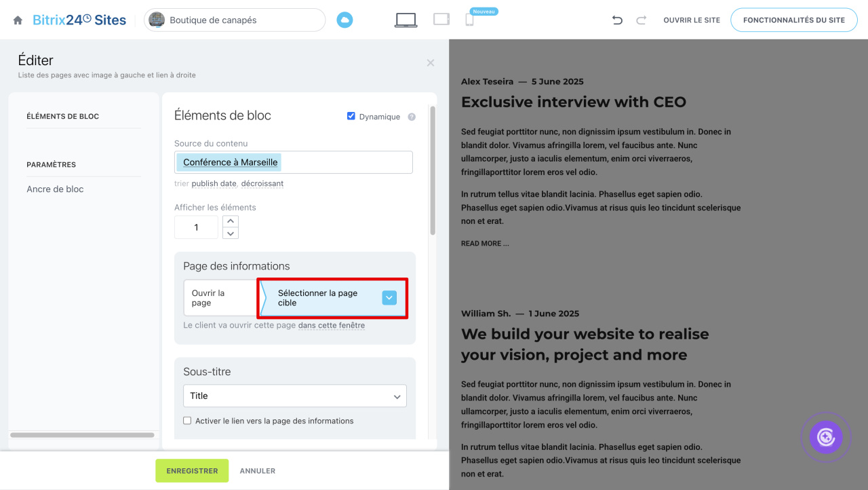The width and height of the screenshot is (868, 490).
Task: Click Alex Teseira author line
Action: [x=522, y=81]
